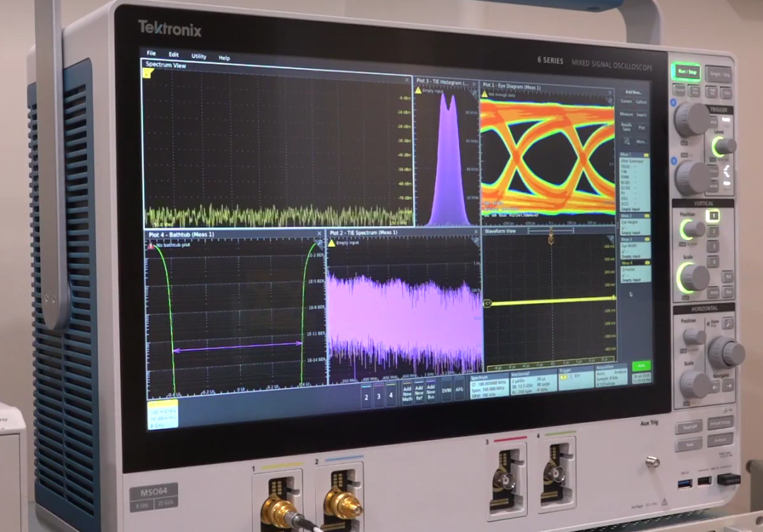This screenshot has width=763, height=532.
Task: Push the Navigate right arrow button
Action: (x=729, y=386)
